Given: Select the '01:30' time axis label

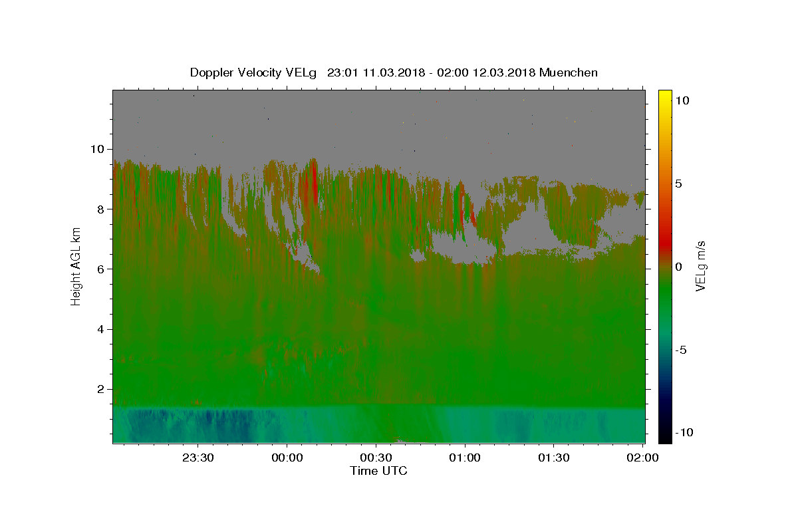Looking at the screenshot, I should coord(554,458).
